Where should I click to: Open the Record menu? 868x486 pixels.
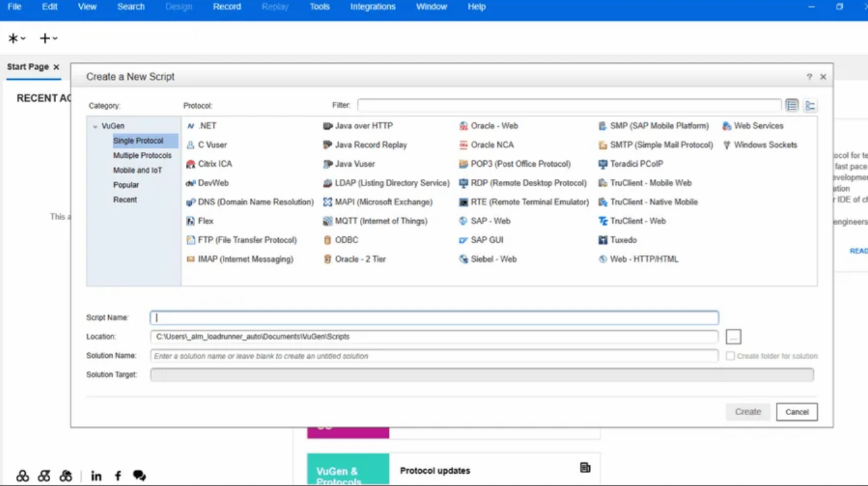[x=227, y=6]
